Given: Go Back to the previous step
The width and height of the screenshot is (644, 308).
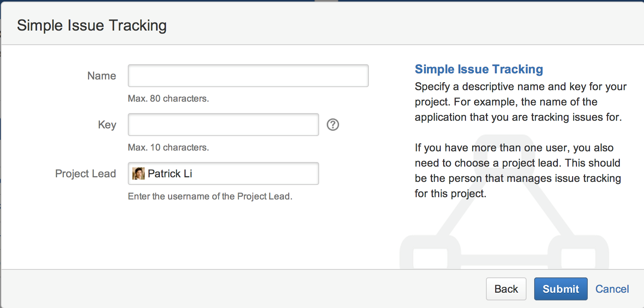Looking at the screenshot, I should [506, 289].
